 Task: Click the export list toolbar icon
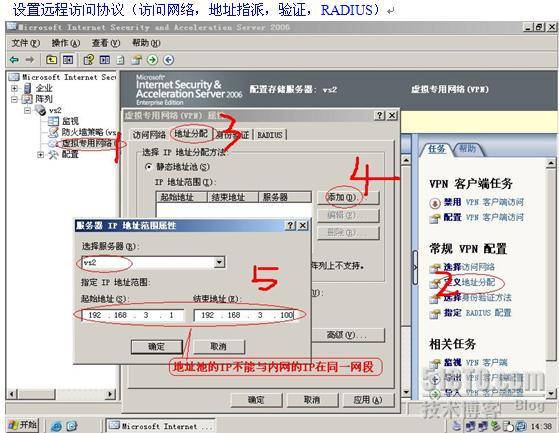120,60
